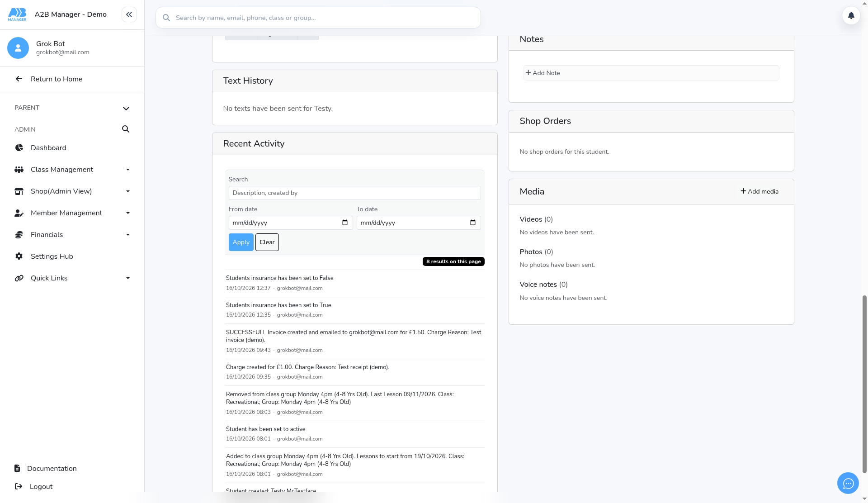Click the page vertical scrollbar
This screenshot has width=868, height=503.
click(864, 384)
